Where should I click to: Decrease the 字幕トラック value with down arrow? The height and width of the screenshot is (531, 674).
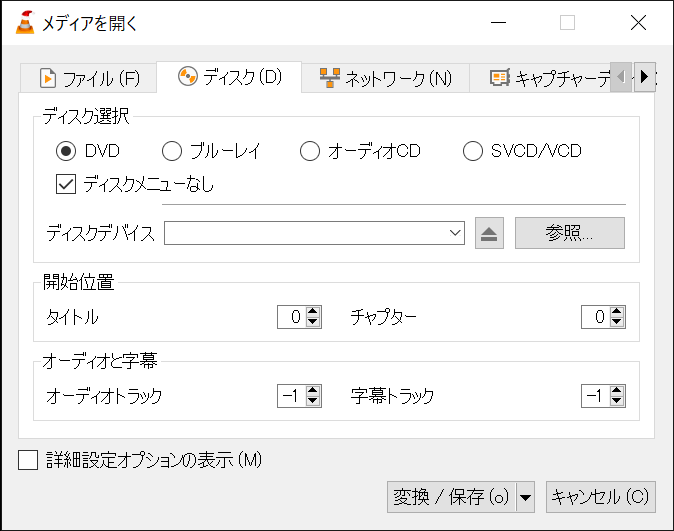click(x=617, y=401)
